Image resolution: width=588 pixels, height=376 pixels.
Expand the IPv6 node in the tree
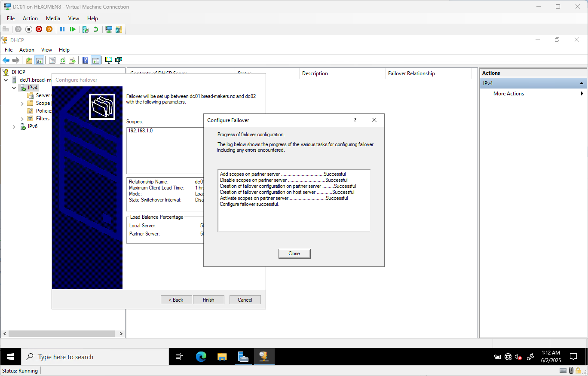[x=14, y=126]
